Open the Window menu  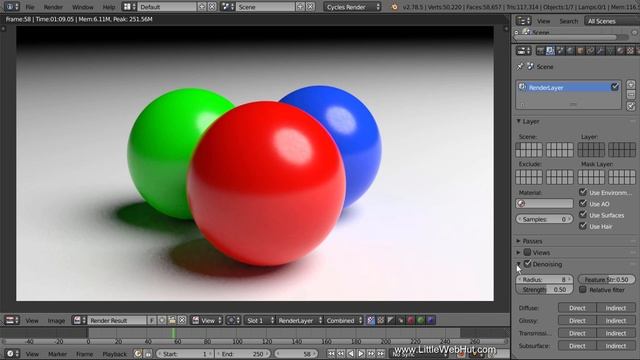82,7
